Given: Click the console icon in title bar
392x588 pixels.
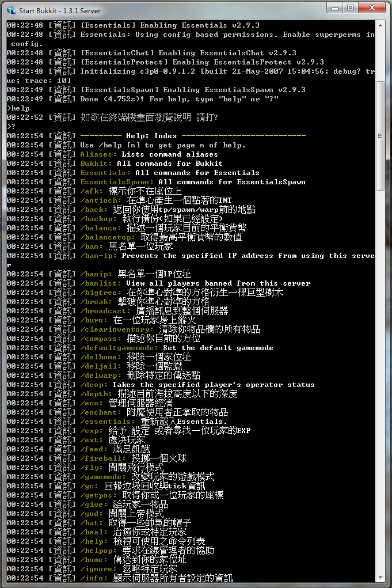Looking at the screenshot, I should pyautogui.click(x=11, y=10).
